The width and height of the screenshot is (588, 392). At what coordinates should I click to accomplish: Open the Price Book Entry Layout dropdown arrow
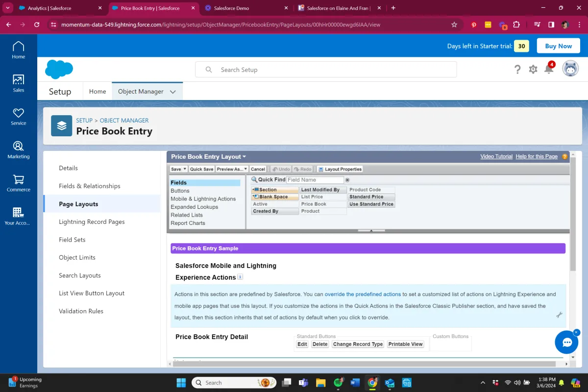pyautogui.click(x=244, y=157)
